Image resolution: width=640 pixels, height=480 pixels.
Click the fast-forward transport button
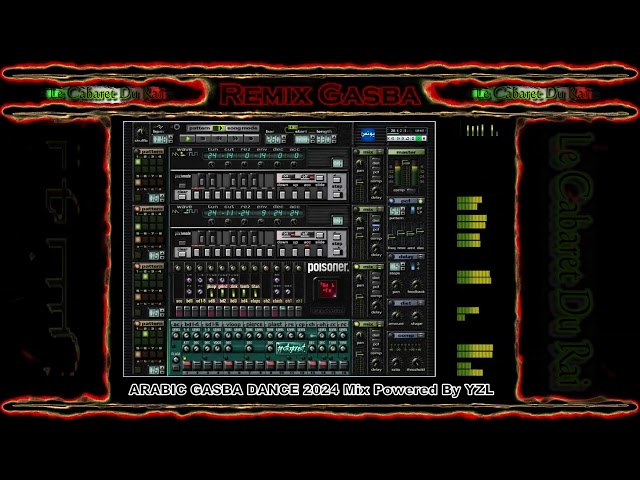pos(236,139)
